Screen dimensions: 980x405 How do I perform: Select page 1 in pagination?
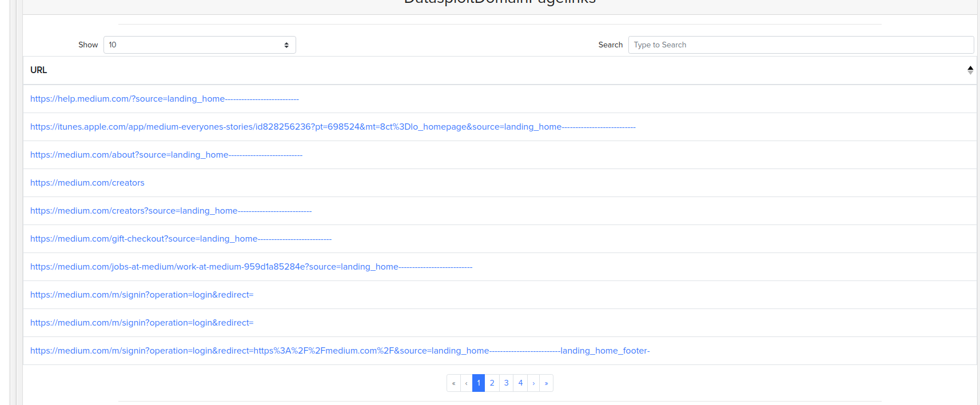pos(479,383)
